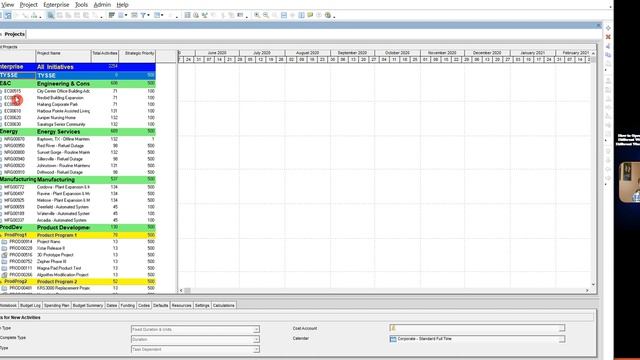Open the group and sort dropdown arrow
Screen dimensions: 640x360
tap(162, 16)
